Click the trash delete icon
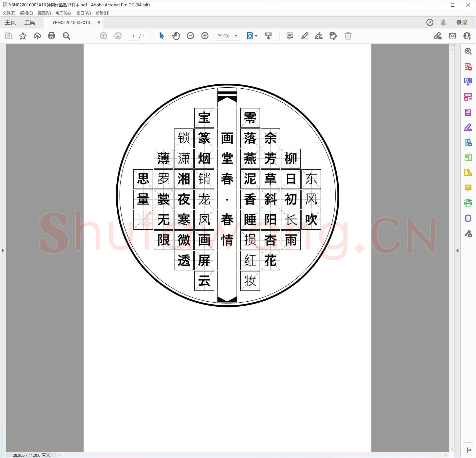476x458 pixels. (x=348, y=36)
